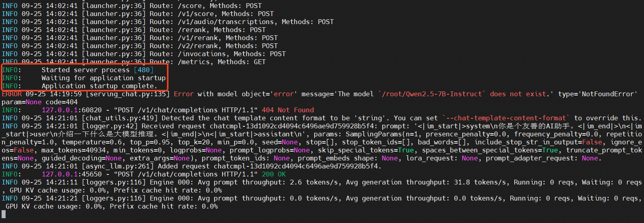Click the /metrics route path
Image resolution: width=644 pixels, height=223 pixels.
[194, 62]
